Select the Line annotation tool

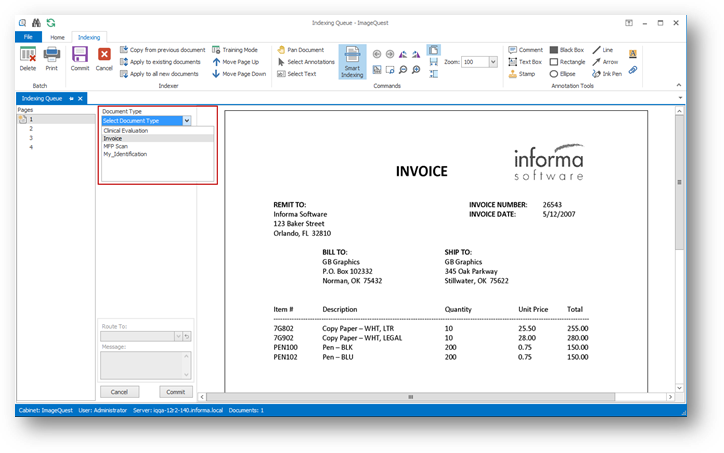click(603, 50)
